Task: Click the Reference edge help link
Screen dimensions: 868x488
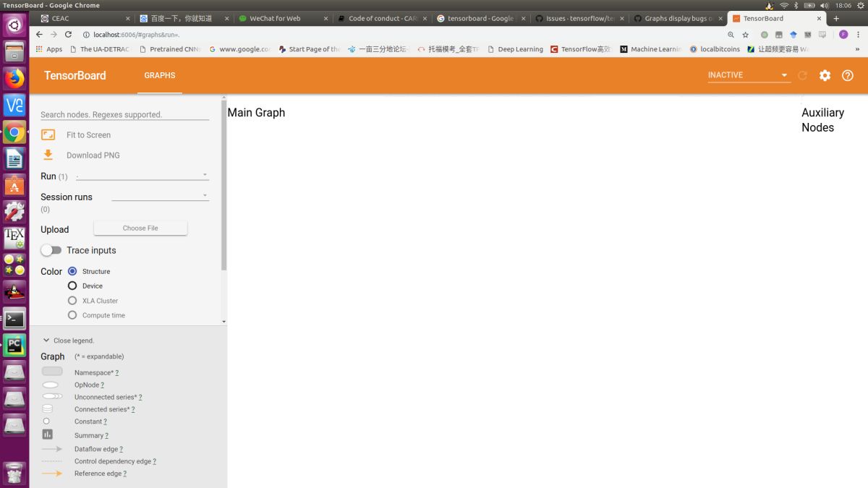Action: coord(125,474)
